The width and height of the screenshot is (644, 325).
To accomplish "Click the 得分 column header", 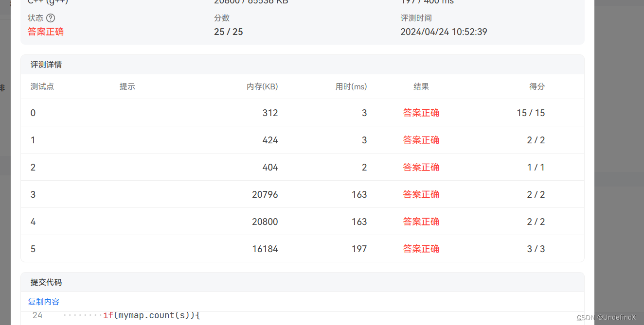I will [537, 86].
